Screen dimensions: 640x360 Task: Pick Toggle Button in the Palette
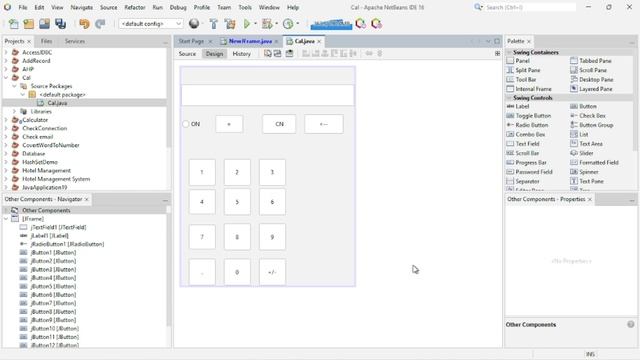tap(529, 116)
